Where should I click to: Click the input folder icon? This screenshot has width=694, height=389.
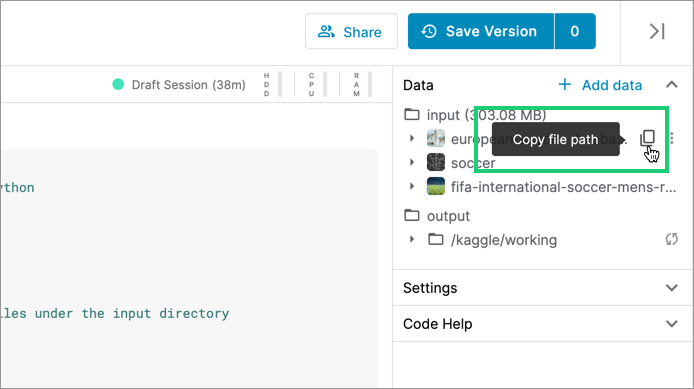pos(412,115)
